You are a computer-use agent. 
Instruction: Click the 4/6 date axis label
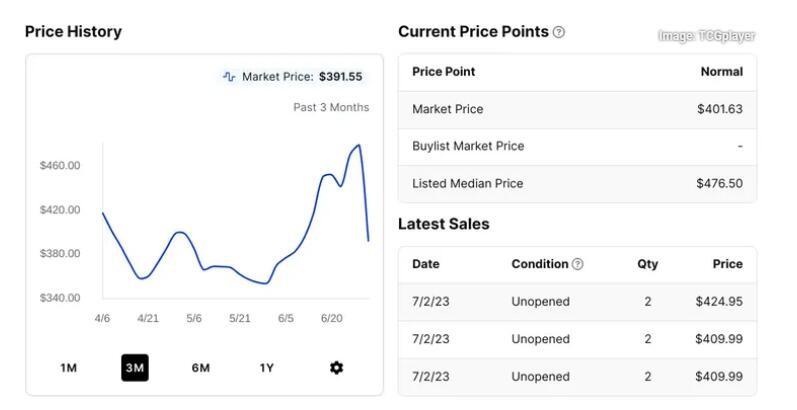tap(102, 319)
